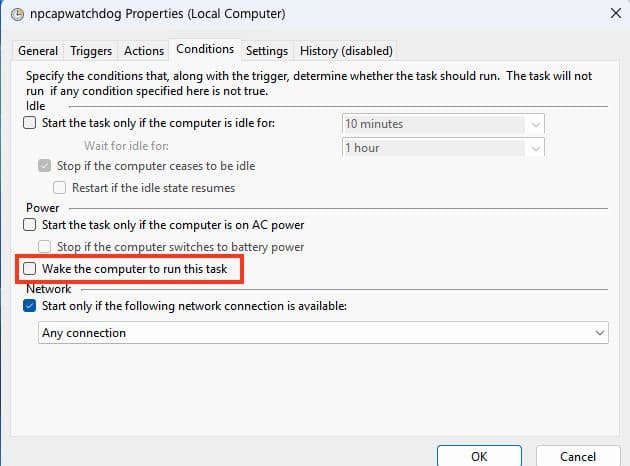The height and width of the screenshot is (466, 630).
Task: Expand the 10 minutes idle duration dropdown
Action: [x=536, y=124]
